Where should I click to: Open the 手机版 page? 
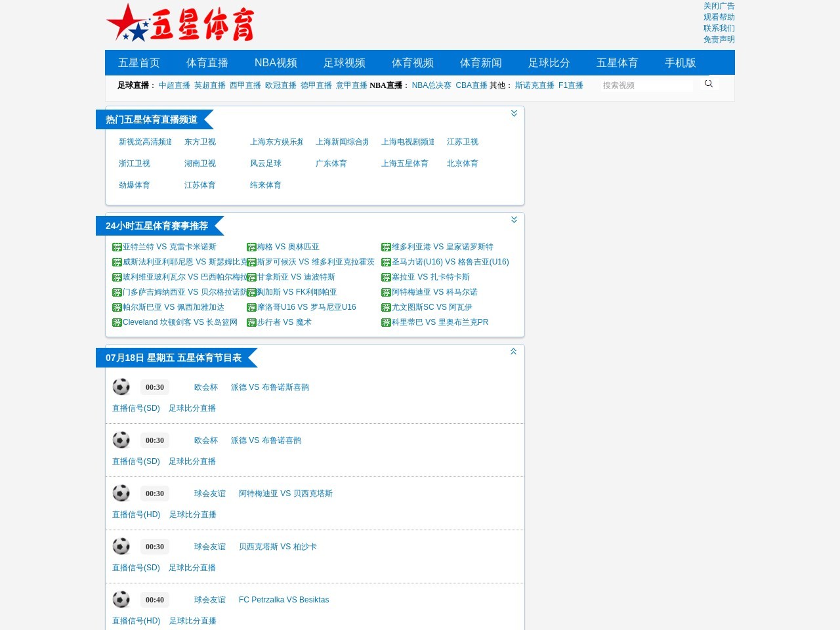[679, 62]
